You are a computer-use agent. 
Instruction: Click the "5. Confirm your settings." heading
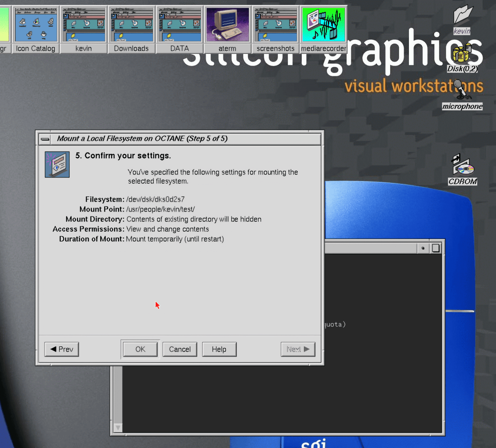coord(123,156)
